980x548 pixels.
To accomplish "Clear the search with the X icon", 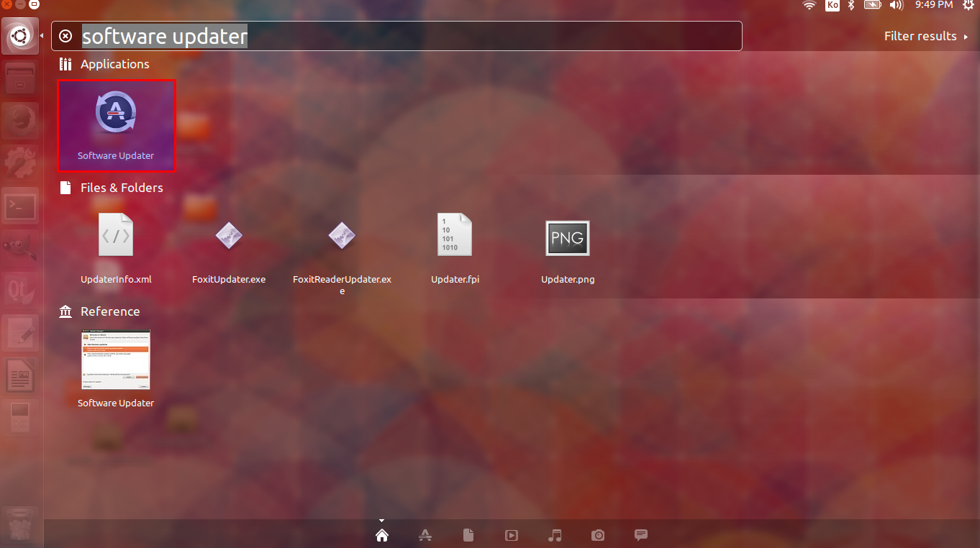I will tap(65, 36).
